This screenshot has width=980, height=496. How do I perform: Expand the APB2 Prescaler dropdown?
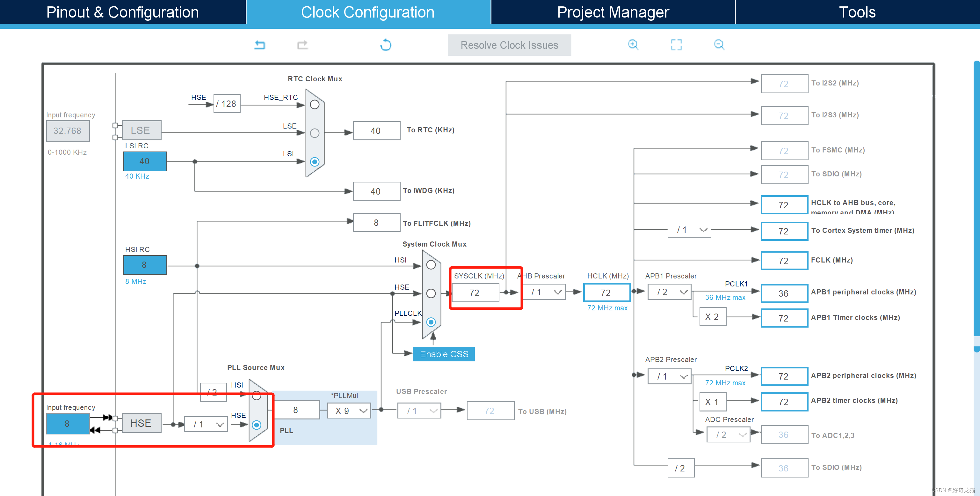670,376
